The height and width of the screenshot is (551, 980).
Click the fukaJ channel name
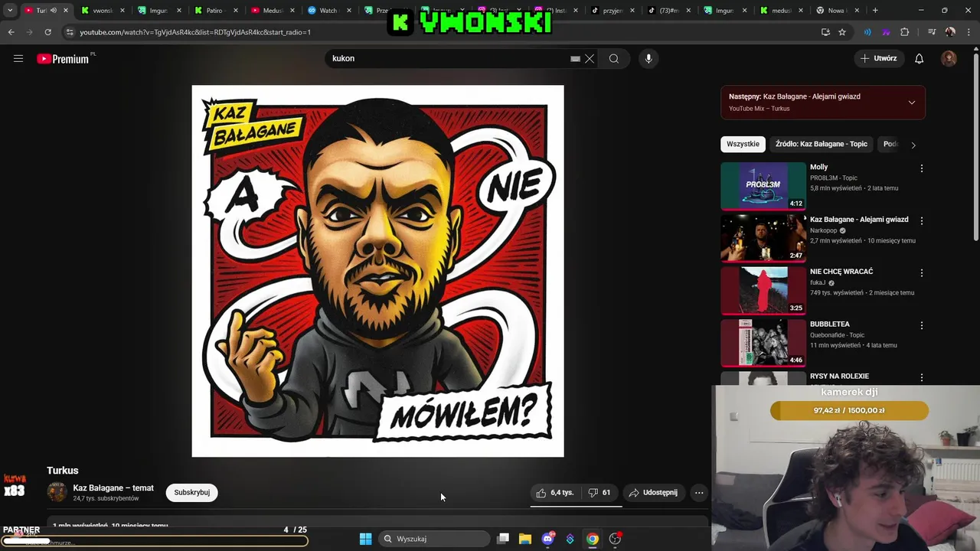click(817, 282)
